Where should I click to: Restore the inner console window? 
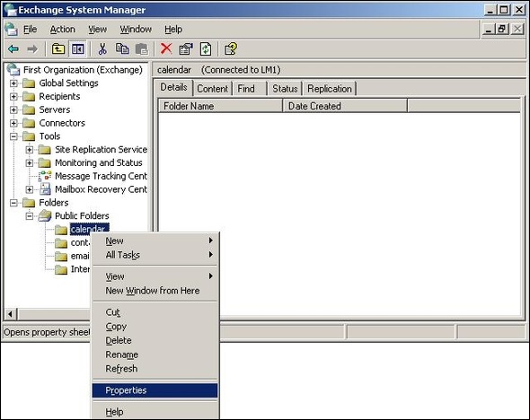pos(502,30)
